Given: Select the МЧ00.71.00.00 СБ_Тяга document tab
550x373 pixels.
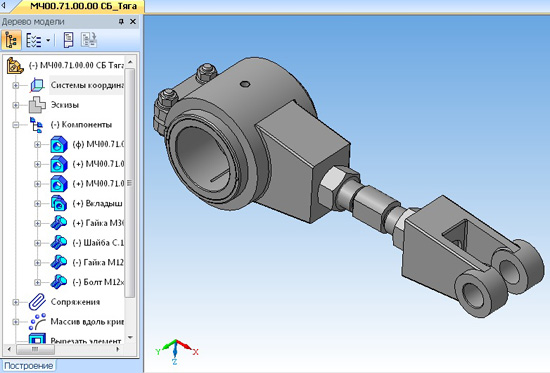Looking at the screenshot, I should (x=83, y=6).
